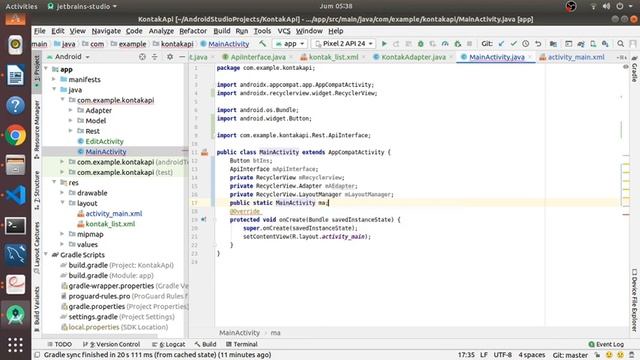
Task: Click the Git update project arrow
Action: [x=501, y=44]
